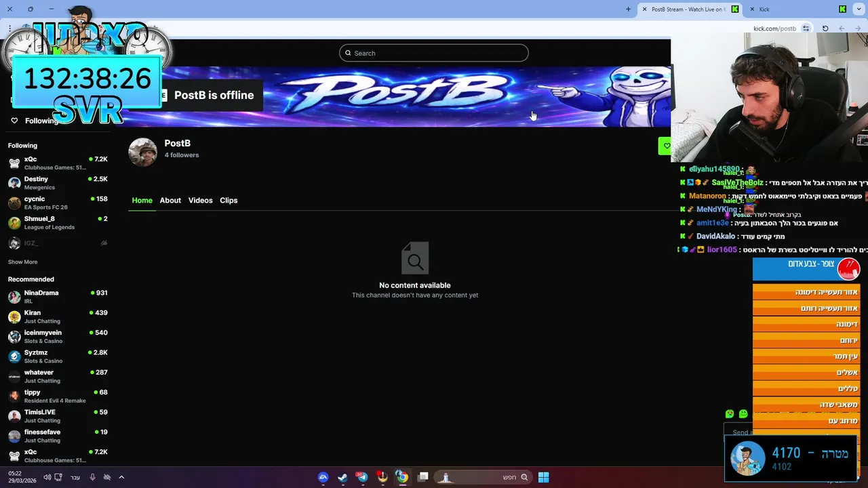Image resolution: width=868 pixels, height=488 pixels.
Task: Close the PostB Stream browser tab
Action: (644, 9)
